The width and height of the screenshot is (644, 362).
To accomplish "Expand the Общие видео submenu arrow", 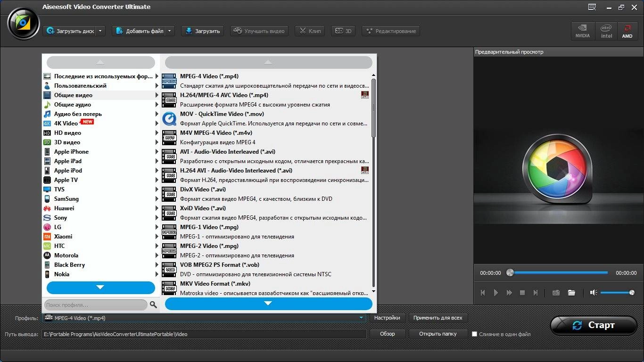I will [x=157, y=95].
